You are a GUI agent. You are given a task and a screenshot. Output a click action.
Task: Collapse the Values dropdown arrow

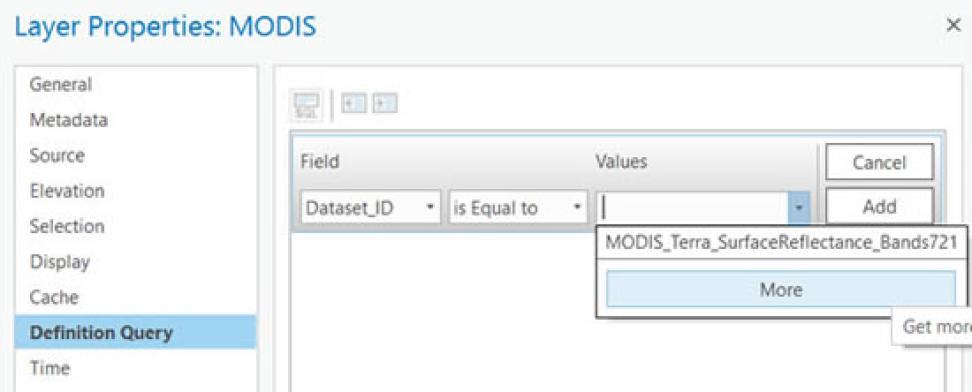pos(798,208)
